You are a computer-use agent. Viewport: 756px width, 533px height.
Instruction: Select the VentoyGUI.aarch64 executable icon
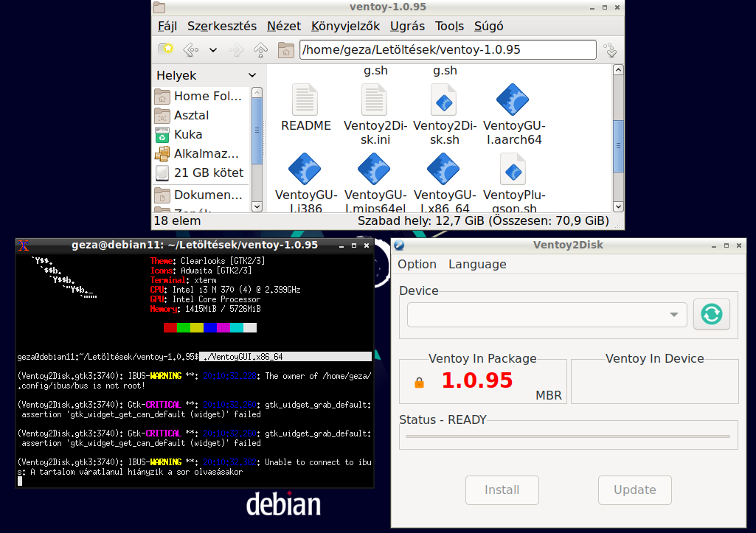click(x=513, y=100)
